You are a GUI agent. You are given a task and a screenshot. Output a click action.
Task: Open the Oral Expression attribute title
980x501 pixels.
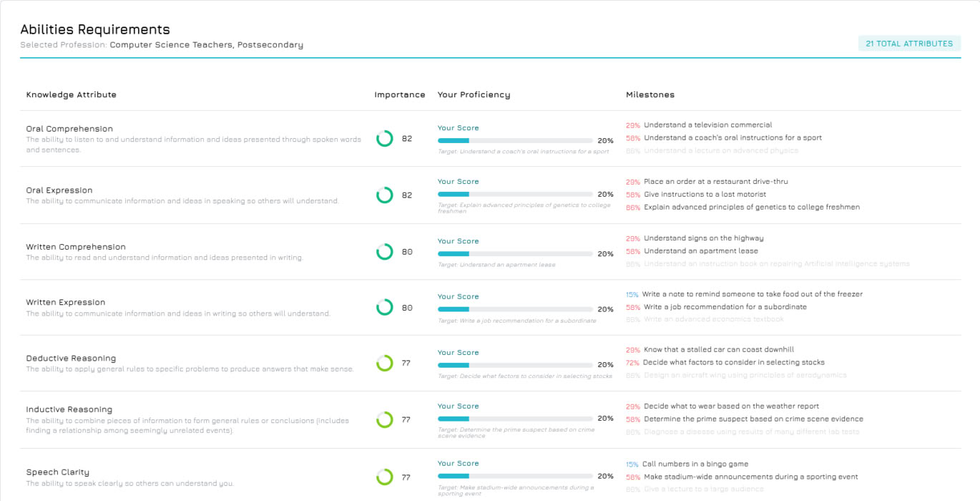click(59, 190)
